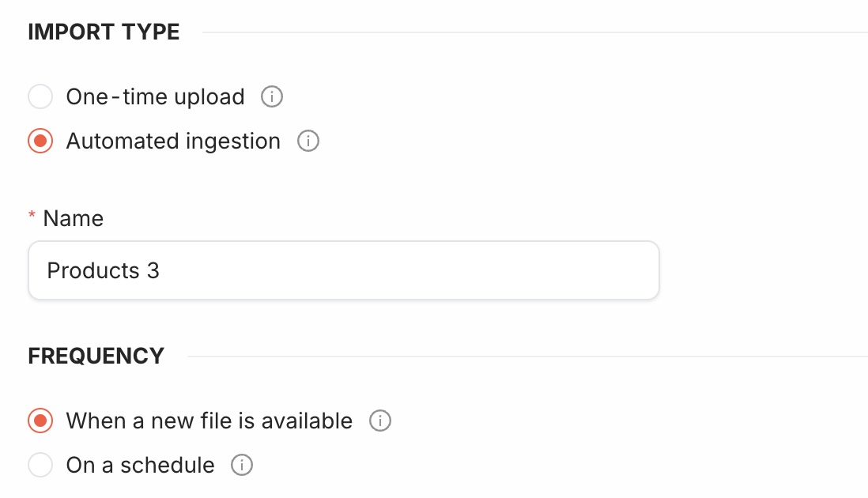Click the 'Products 3' text in the field
The image size is (868, 498).
point(103,270)
